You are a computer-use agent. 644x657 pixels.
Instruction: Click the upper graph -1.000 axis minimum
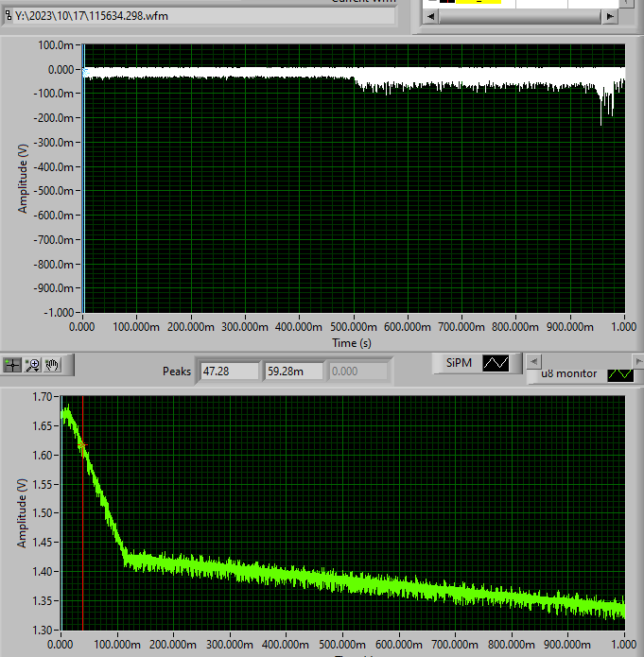(60, 313)
